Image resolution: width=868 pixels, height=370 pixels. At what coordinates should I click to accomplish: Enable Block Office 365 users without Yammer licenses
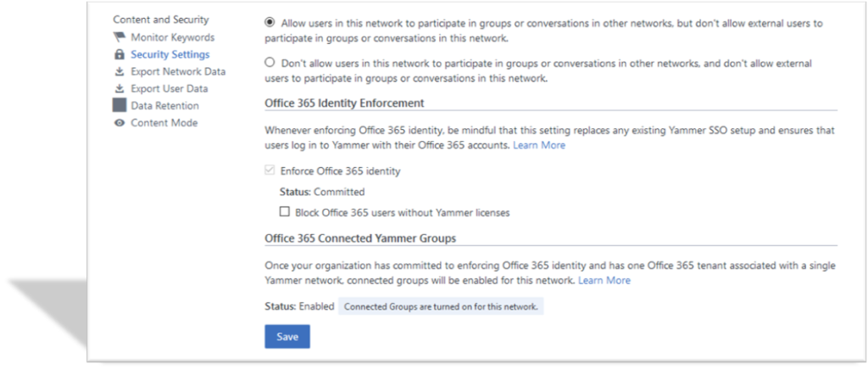pos(285,212)
